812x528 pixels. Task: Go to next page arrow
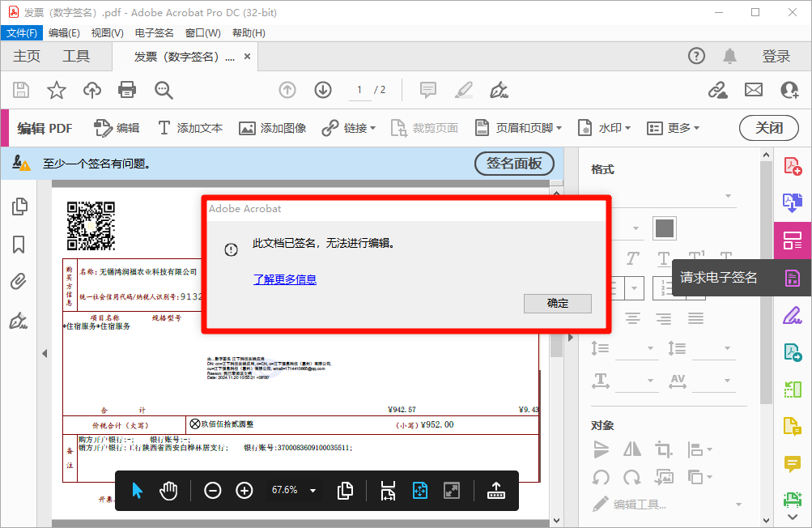(323, 90)
